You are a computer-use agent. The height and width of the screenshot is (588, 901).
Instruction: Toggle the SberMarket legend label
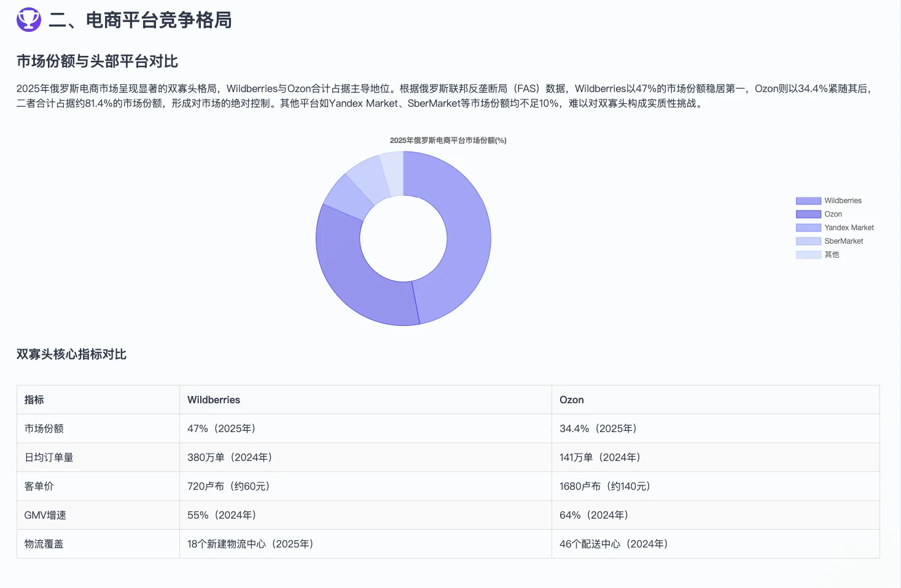843,241
